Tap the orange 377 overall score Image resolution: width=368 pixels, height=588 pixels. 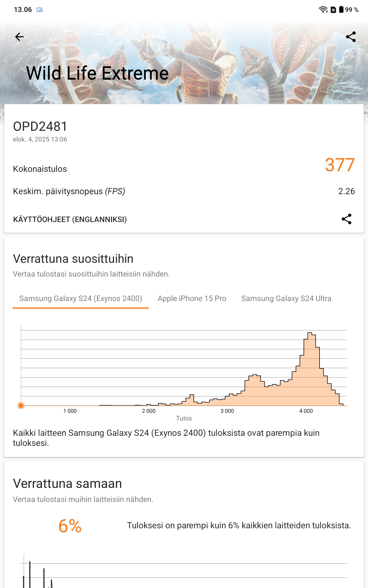point(340,165)
